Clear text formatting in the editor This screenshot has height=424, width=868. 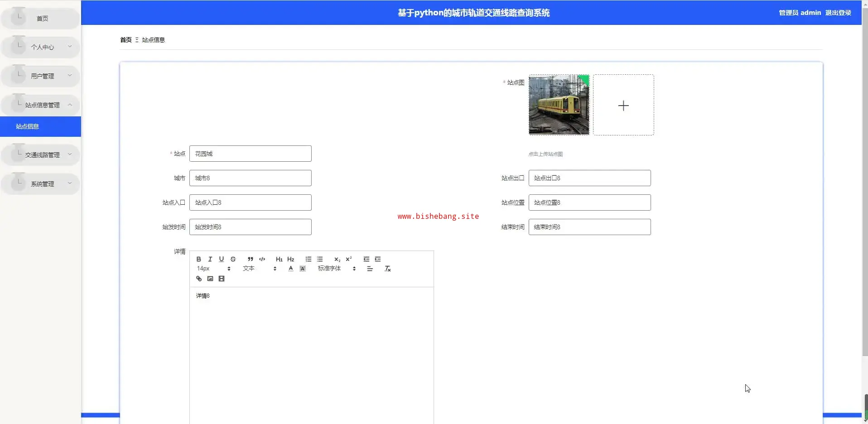click(387, 269)
